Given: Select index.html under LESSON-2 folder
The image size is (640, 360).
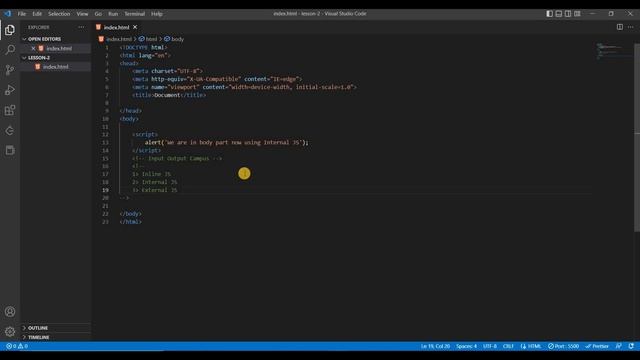Looking at the screenshot, I should click(x=56, y=67).
